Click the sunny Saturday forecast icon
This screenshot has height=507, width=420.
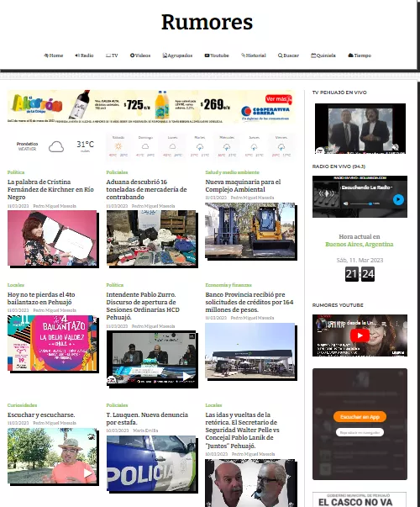[x=118, y=146]
